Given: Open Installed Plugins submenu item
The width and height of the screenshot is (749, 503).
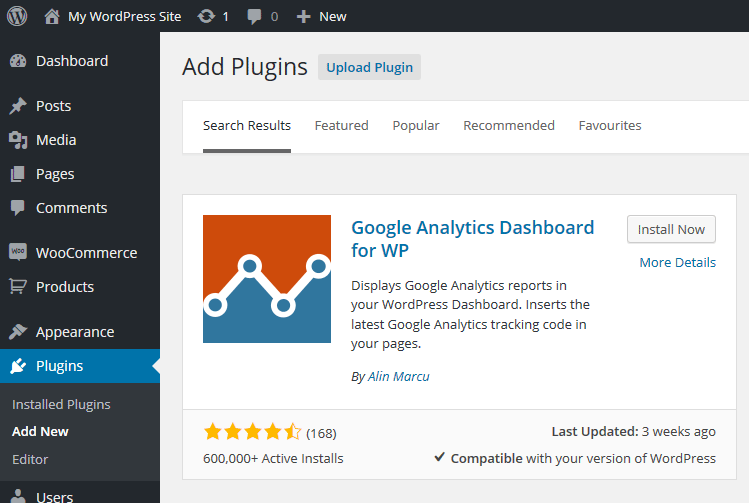Looking at the screenshot, I should pyautogui.click(x=61, y=405).
